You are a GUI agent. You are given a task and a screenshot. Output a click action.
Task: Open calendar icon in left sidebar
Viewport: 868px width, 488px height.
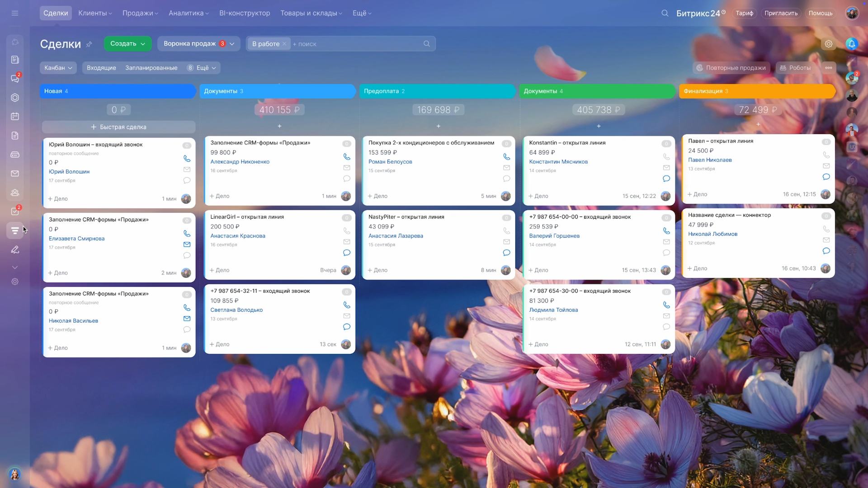15,117
